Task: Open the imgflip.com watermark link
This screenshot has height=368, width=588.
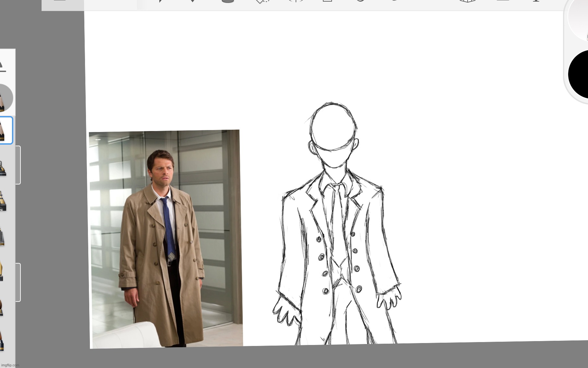Action: tap(10, 365)
